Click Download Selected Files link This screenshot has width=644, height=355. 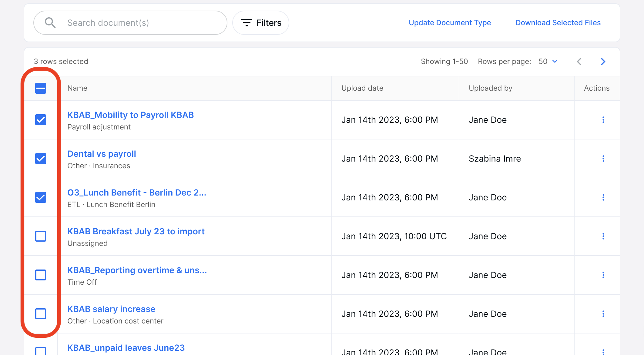pyautogui.click(x=558, y=23)
